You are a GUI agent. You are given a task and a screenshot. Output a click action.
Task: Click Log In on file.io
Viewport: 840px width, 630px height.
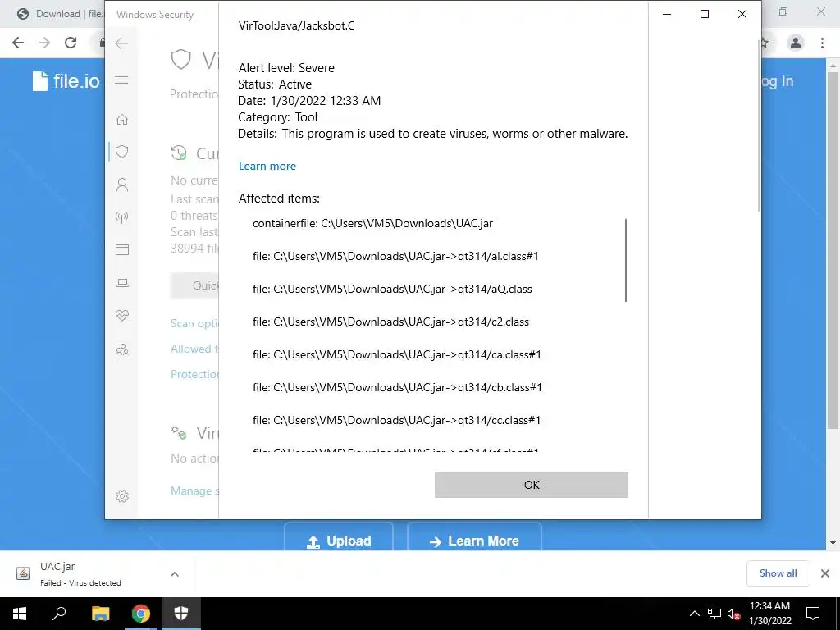(x=778, y=81)
